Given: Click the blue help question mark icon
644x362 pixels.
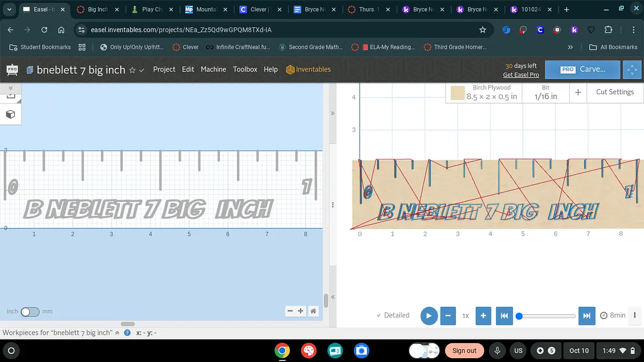Looking at the screenshot, I should [127, 333].
